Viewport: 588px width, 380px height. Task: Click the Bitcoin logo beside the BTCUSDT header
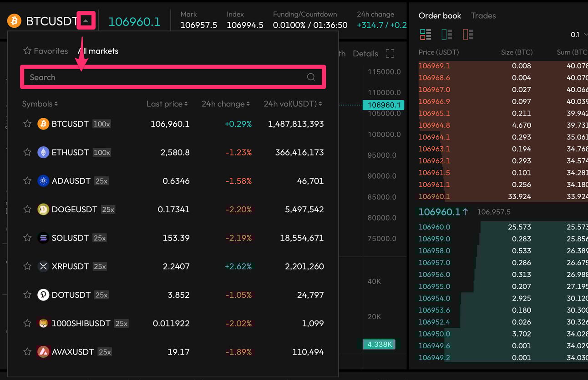14,21
